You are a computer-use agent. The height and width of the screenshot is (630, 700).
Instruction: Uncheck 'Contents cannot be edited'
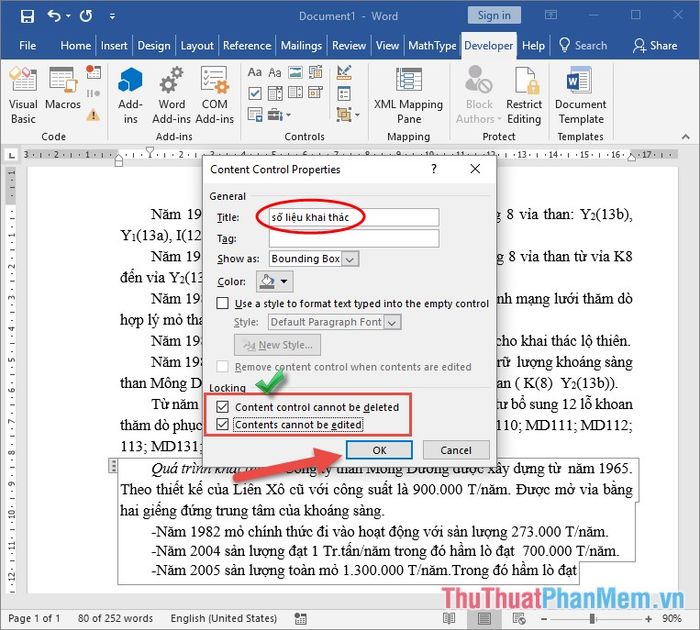pyautogui.click(x=222, y=424)
